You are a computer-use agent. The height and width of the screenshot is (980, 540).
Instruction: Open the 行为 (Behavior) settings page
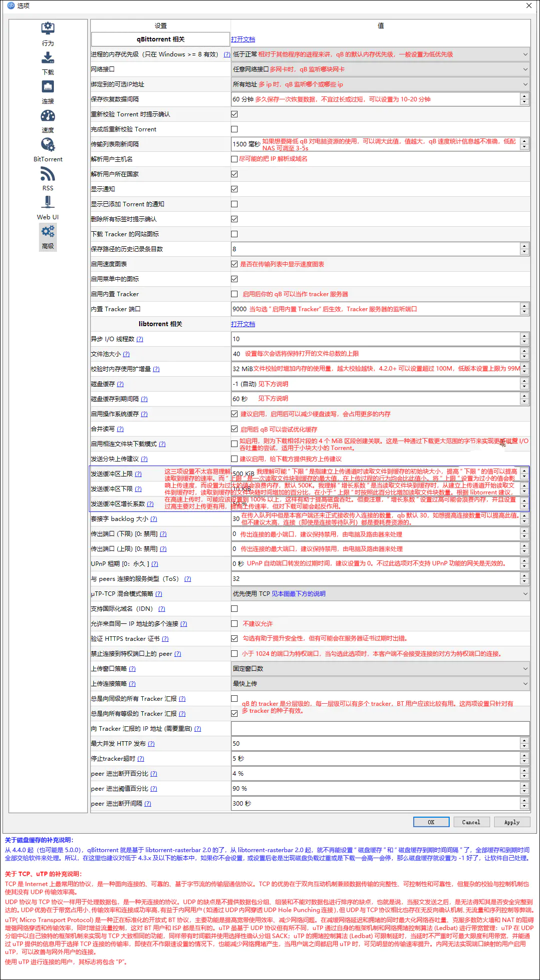click(48, 29)
